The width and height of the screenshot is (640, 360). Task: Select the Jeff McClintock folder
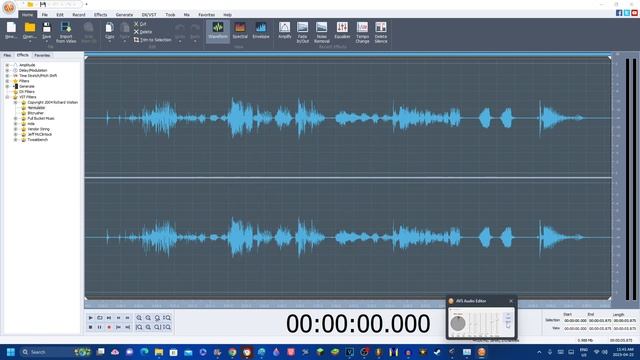click(40, 134)
